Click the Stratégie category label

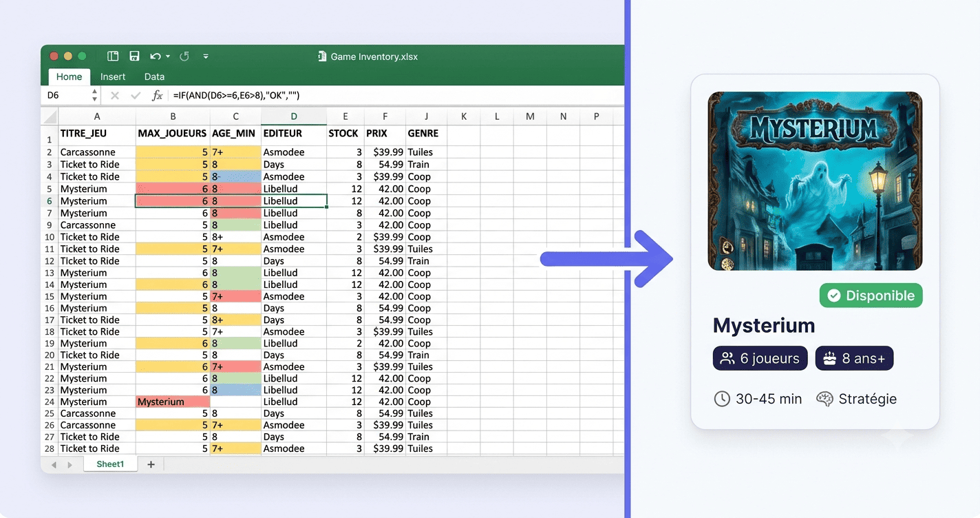(857, 399)
